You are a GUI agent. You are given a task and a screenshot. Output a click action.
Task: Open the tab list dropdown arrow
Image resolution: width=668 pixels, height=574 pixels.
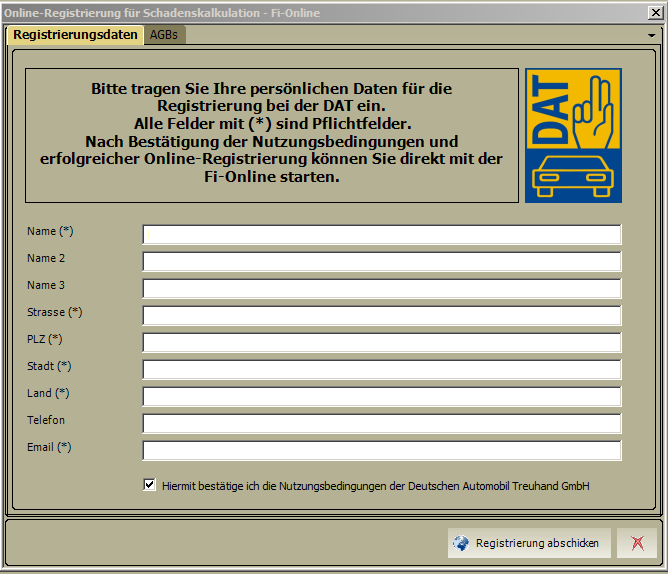(651, 35)
